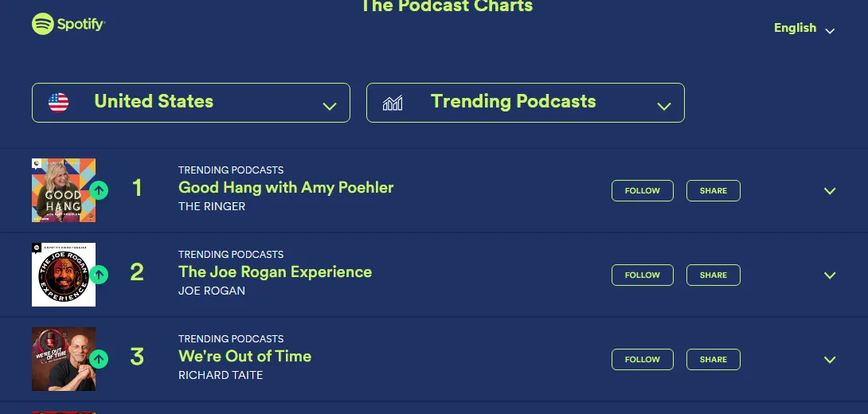Open the English language dropdown

(x=803, y=28)
